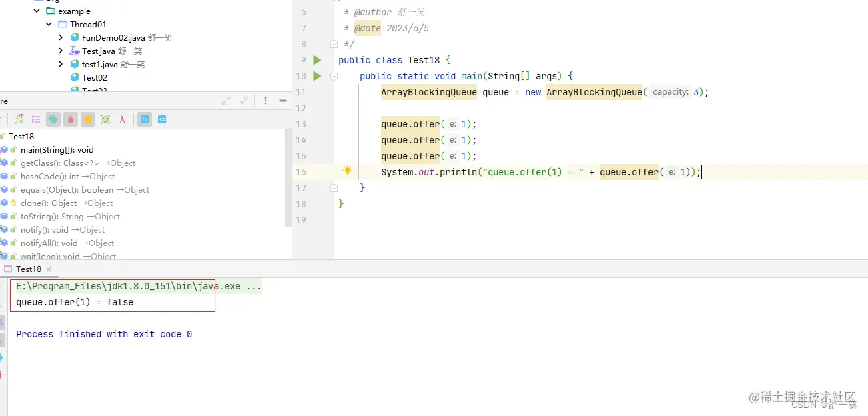Click the Thread01 folder icon
Image resolution: width=868 pixels, height=416 pixels.
pyautogui.click(x=63, y=25)
